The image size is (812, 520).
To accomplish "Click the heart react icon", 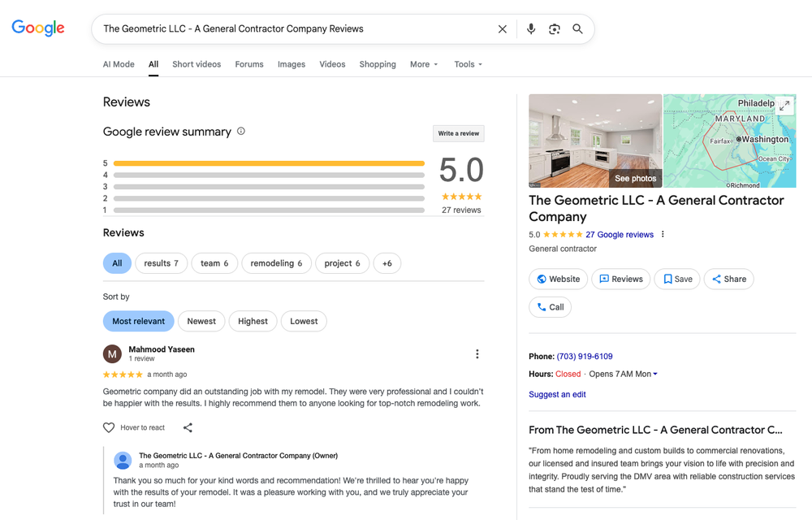I will (x=109, y=427).
